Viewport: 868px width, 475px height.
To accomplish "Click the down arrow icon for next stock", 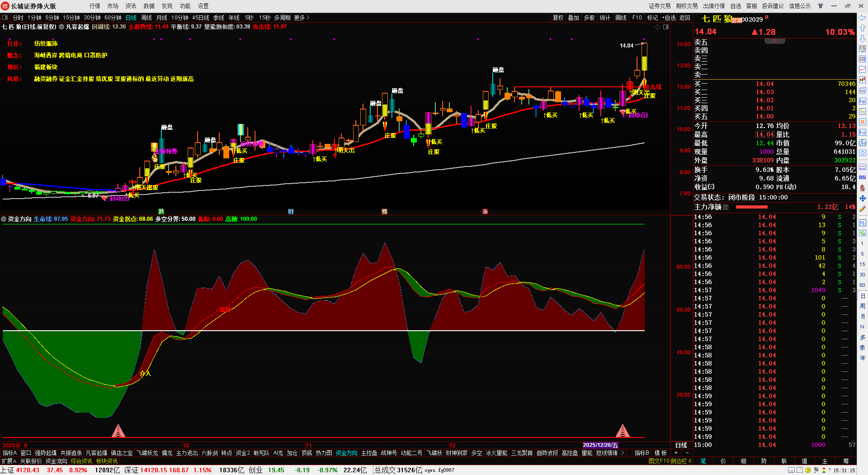I will (x=863, y=38).
